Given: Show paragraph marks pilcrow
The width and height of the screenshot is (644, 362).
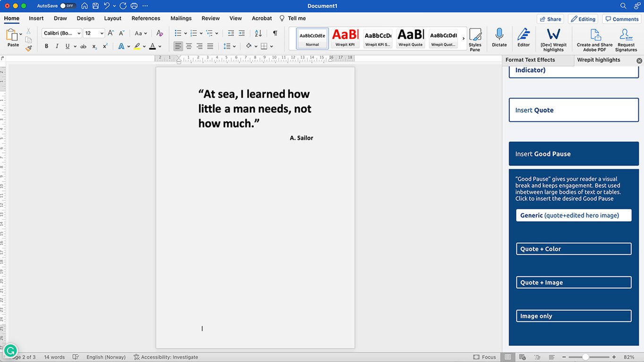Looking at the screenshot, I should click(275, 33).
